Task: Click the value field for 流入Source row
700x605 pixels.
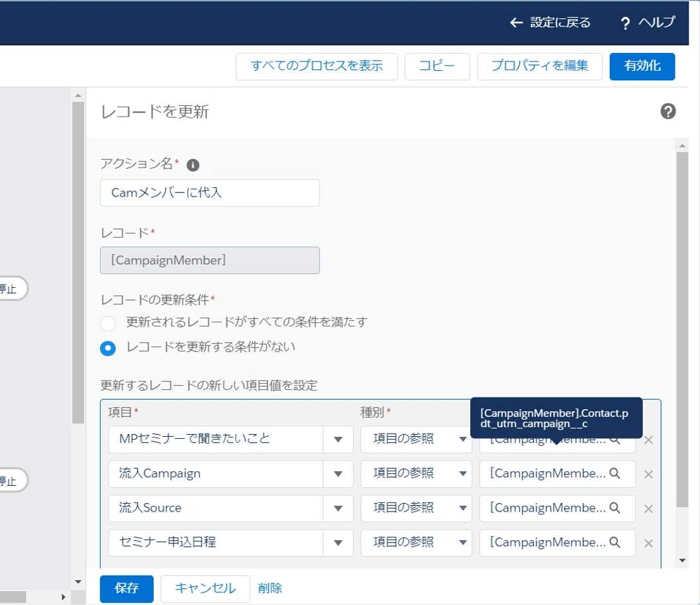Action: [x=557, y=508]
